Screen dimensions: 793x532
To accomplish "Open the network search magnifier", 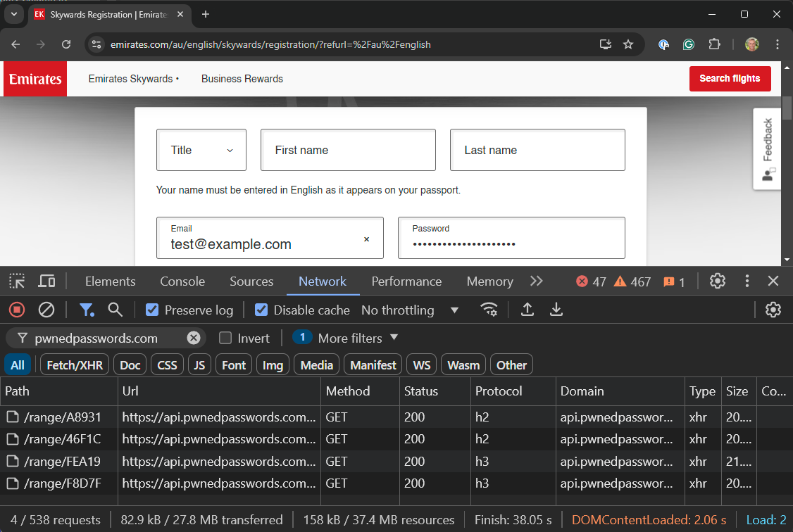I will 115,310.
